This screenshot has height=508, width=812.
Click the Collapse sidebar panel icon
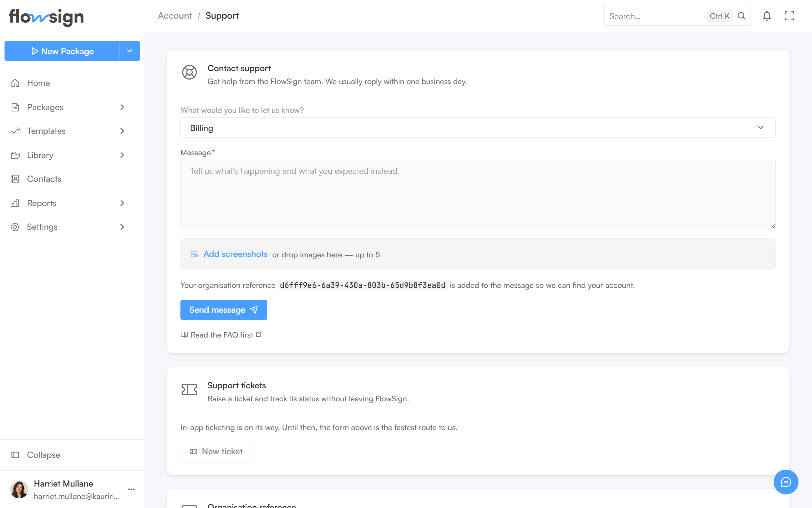point(15,455)
